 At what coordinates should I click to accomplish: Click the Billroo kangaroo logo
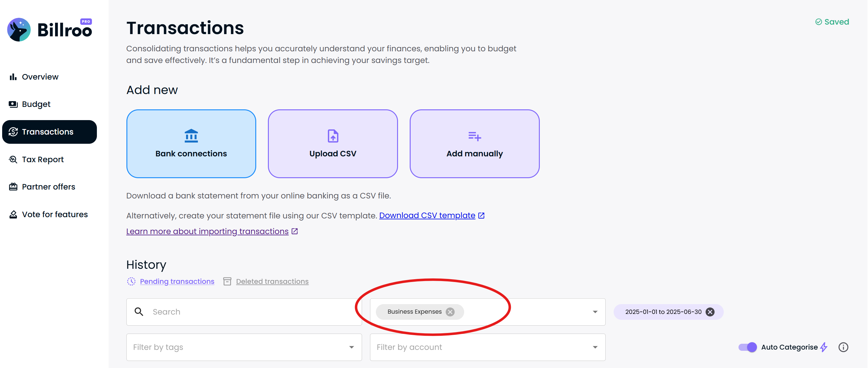[x=19, y=30]
